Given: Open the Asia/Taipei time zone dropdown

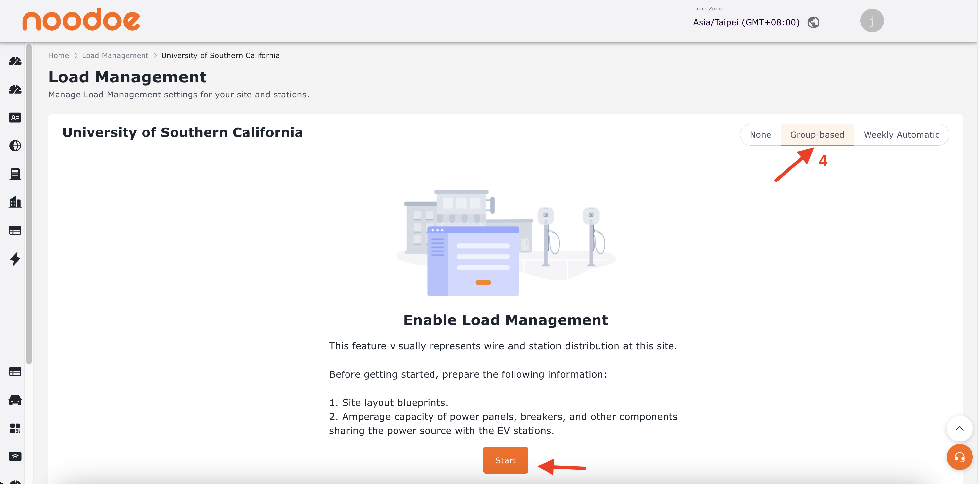Looking at the screenshot, I should coord(757,23).
